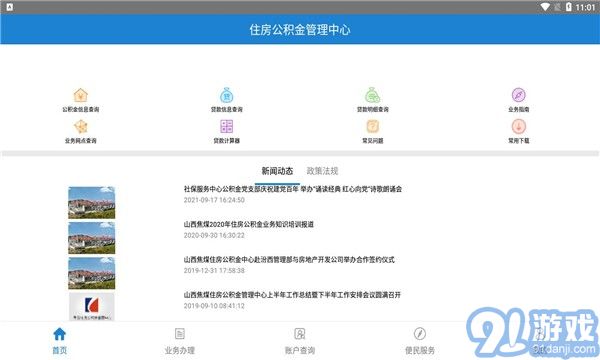Tap the notification icon at status bar left

(x=10, y=7)
